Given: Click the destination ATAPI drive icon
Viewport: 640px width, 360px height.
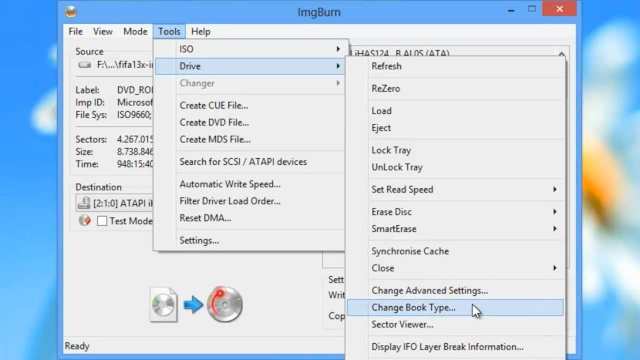Looking at the screenshot, I should pyautogui.click(x=84, y=203).
